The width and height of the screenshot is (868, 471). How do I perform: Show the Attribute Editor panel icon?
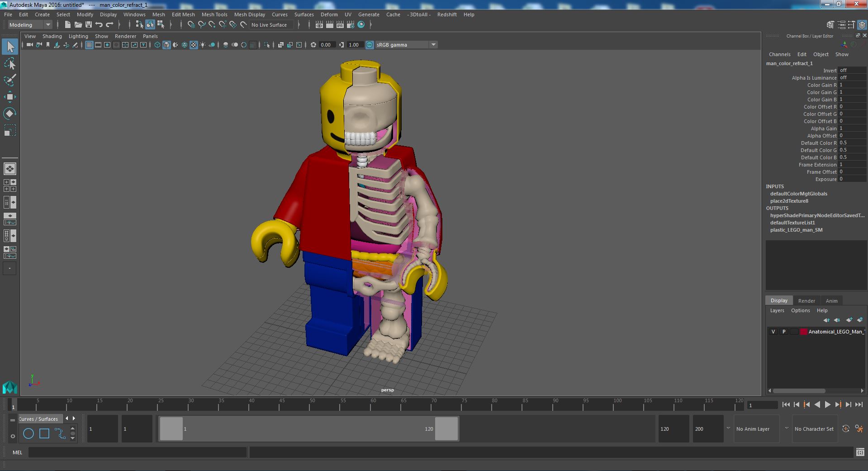841,25
